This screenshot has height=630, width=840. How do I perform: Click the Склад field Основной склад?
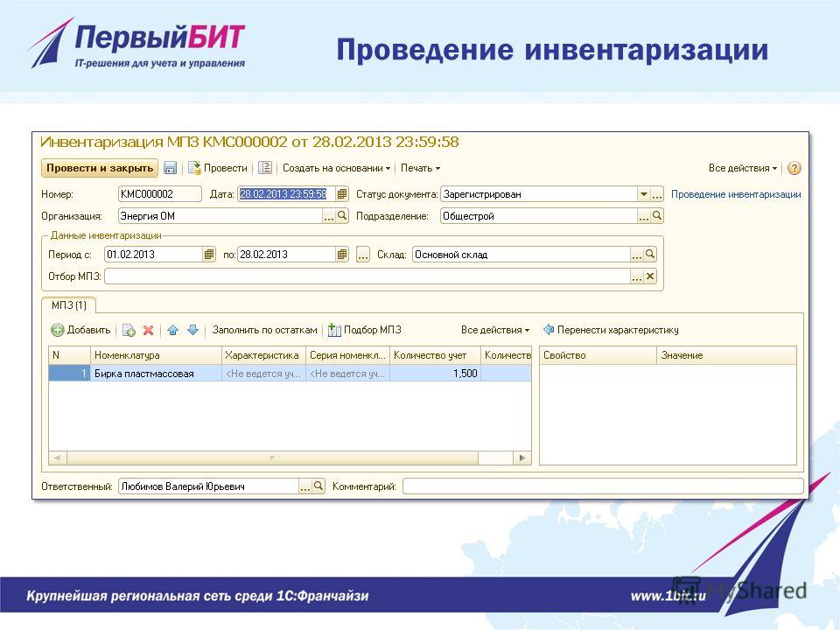coord(521,255)
